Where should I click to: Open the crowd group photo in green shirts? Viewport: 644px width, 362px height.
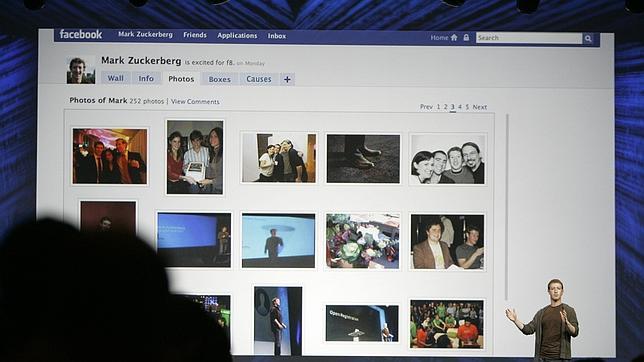tap(447, 324)
